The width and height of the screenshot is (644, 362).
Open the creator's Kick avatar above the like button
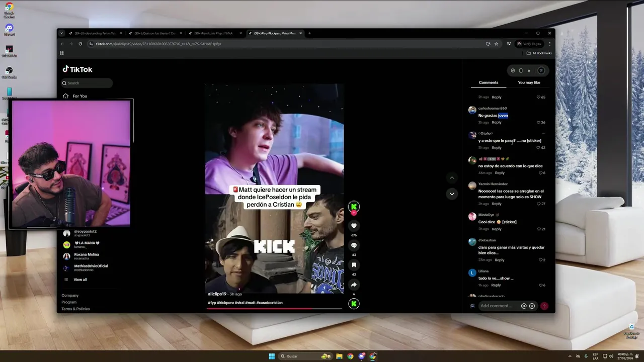(354, 206)
